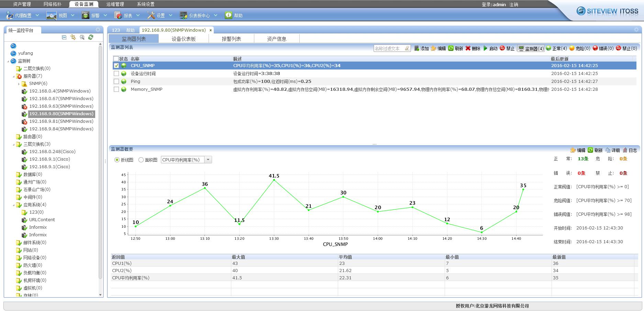Screen dimensions: 644x312
Task: Close the 192.168.9.80(SNMPWindows) tab
Action: pos(211,30)
